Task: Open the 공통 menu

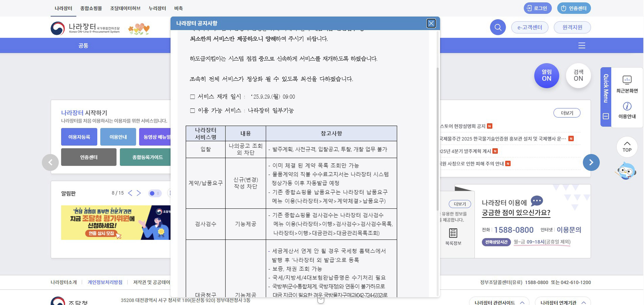Action: [83, 45]
